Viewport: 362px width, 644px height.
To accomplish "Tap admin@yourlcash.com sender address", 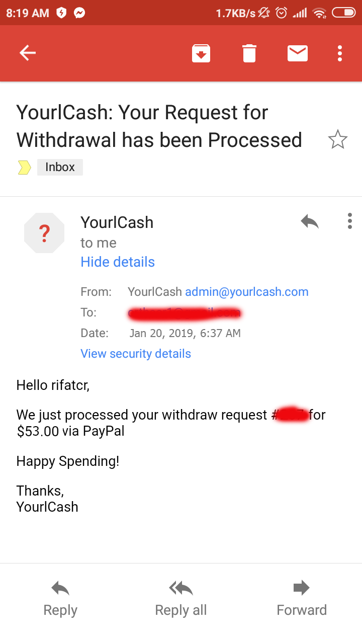I will click(x=246, y=292).
